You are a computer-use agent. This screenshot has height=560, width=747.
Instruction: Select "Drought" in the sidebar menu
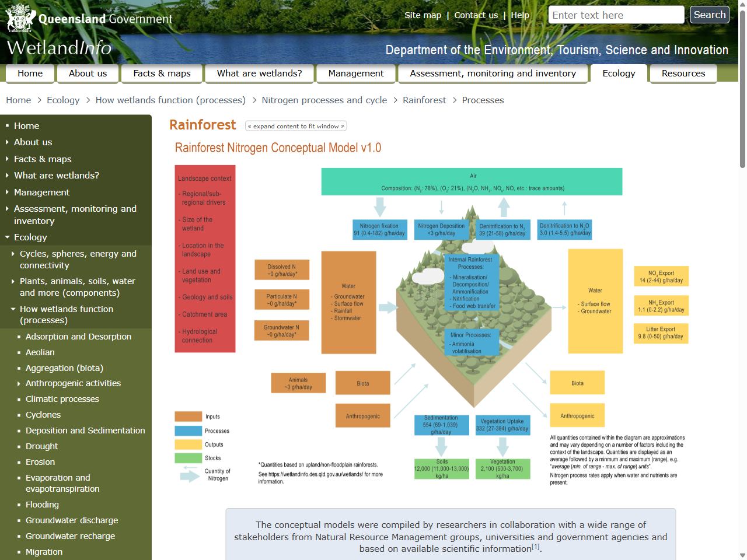42,446
